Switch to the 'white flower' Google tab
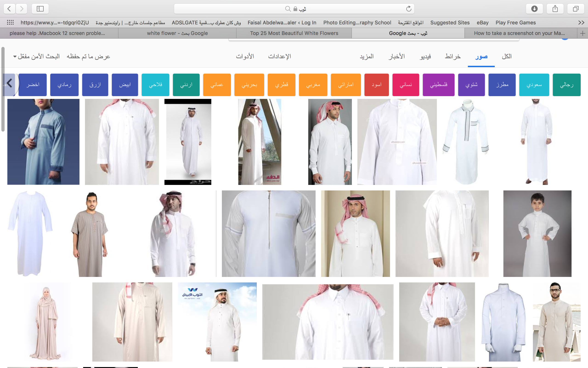The height and width of the screenshot is (368, 588). pos(177,33)
